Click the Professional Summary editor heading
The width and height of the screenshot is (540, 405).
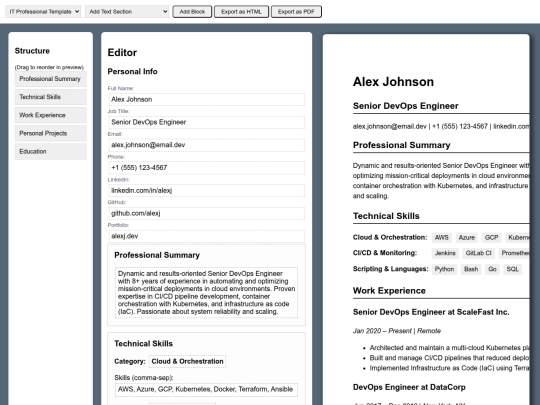[157, 255]
